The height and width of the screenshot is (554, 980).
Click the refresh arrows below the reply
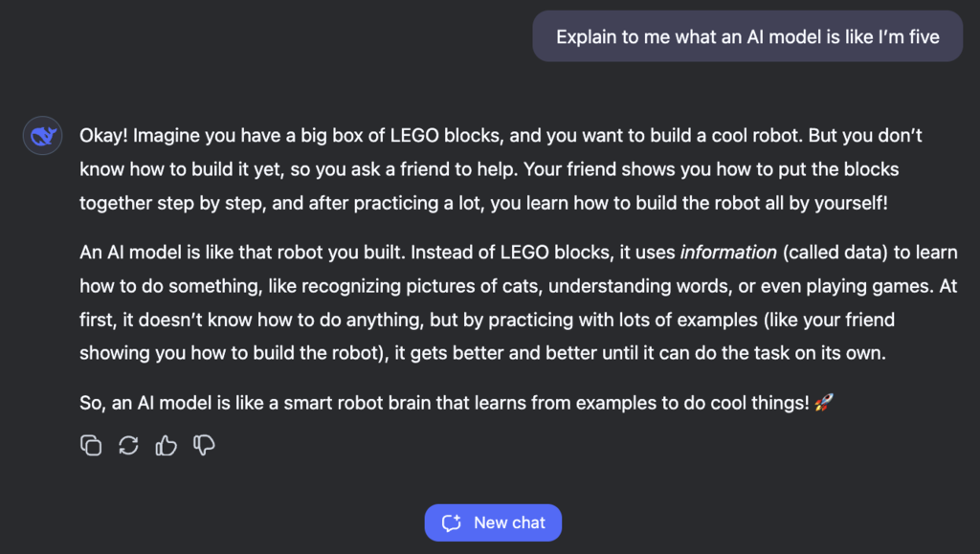128,445
